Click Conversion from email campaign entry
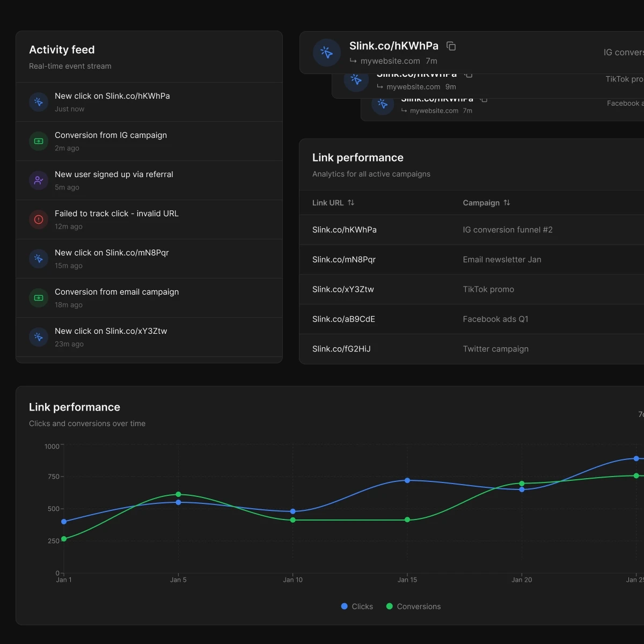This screenshot has width=644, height=644. [149, 298]
